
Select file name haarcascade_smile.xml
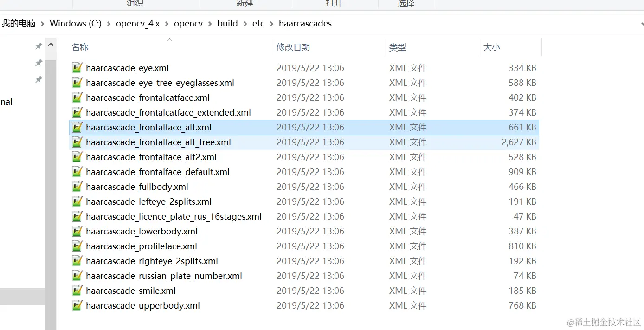point(131,291)
